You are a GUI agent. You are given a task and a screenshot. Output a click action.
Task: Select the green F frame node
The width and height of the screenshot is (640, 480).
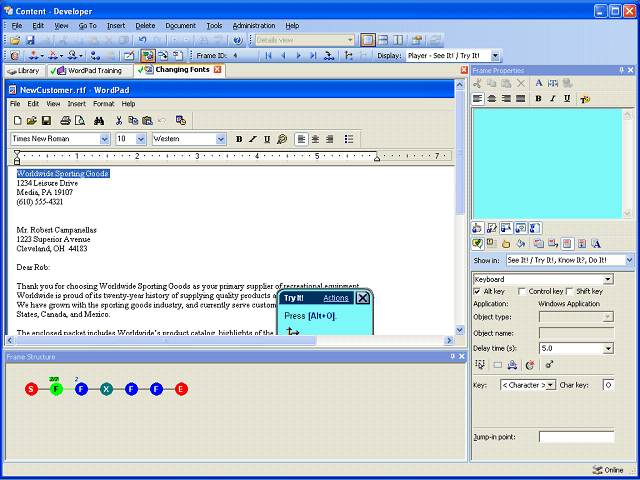(56, 389)
